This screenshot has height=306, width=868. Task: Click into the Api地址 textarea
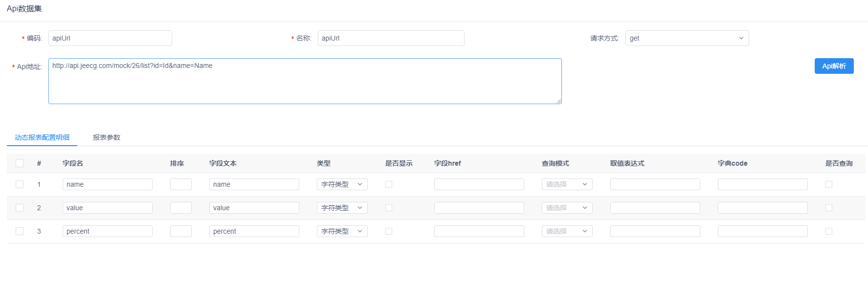[305, 81]
